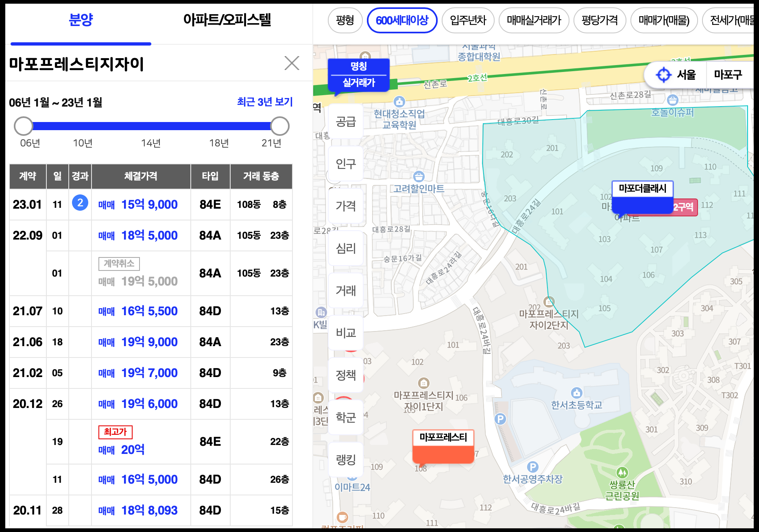759x532 pixels.
Task: Click the current location crosshair icon
Action: click(x=663, y=75)
